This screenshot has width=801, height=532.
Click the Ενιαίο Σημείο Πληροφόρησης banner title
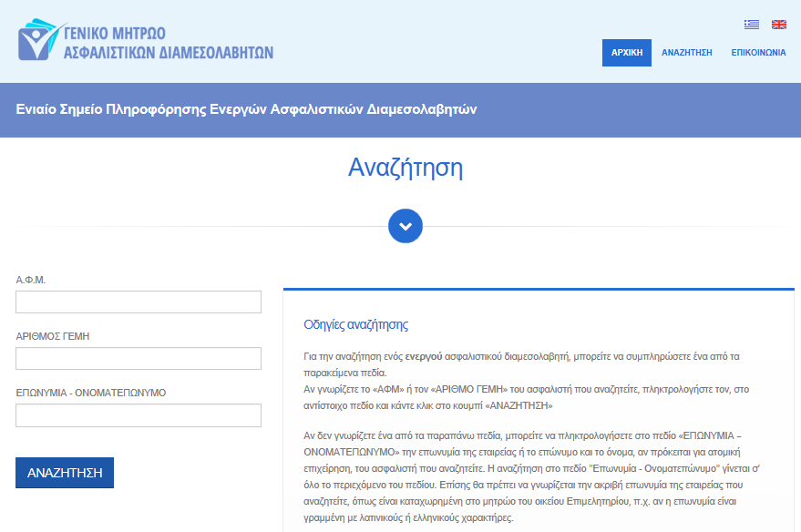[246, 109]
